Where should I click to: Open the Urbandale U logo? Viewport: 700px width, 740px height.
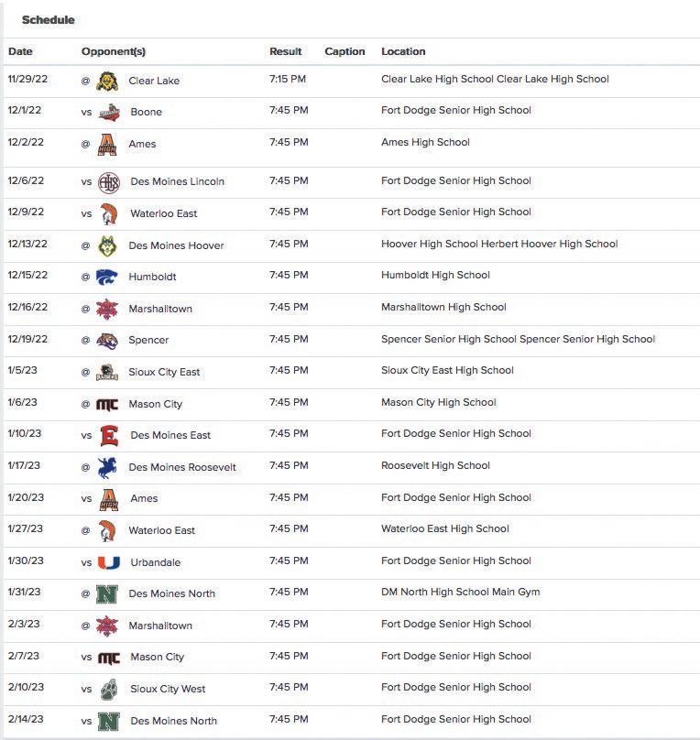(x=109, y=562)
